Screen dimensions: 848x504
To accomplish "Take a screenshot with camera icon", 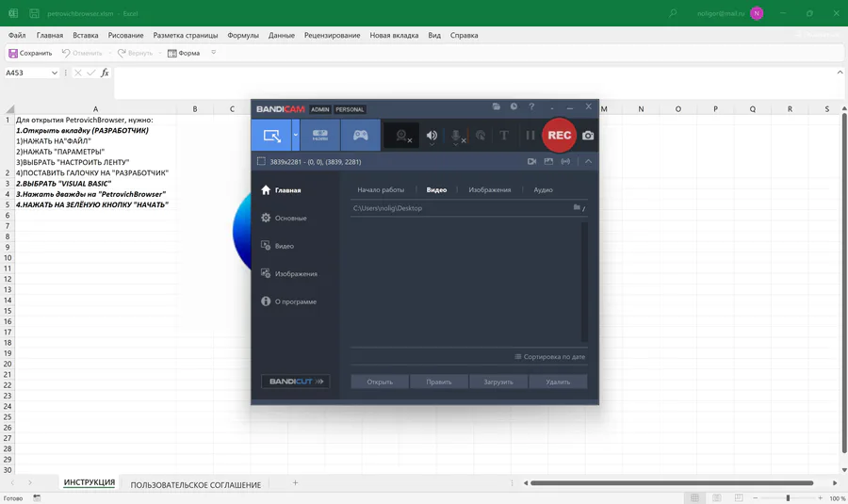I will click(588, 136).
